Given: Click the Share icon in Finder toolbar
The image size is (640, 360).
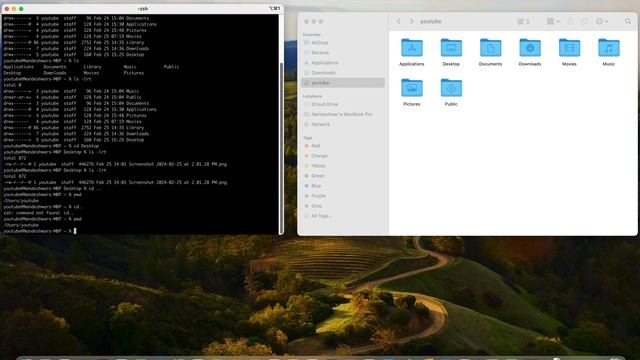Looking at the screenshot, I should click(570, 21).
